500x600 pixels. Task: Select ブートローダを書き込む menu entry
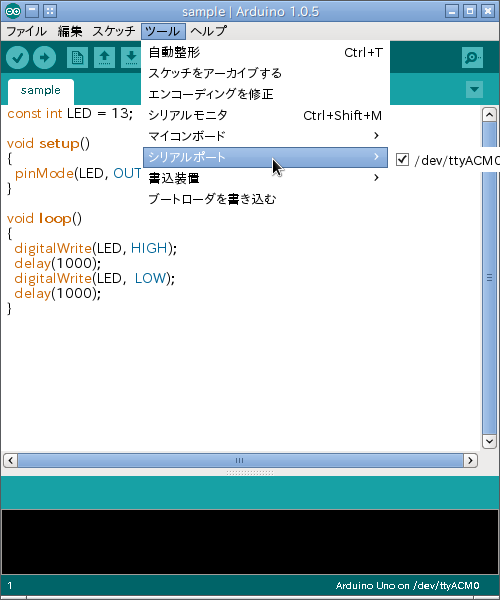(265, 199)
